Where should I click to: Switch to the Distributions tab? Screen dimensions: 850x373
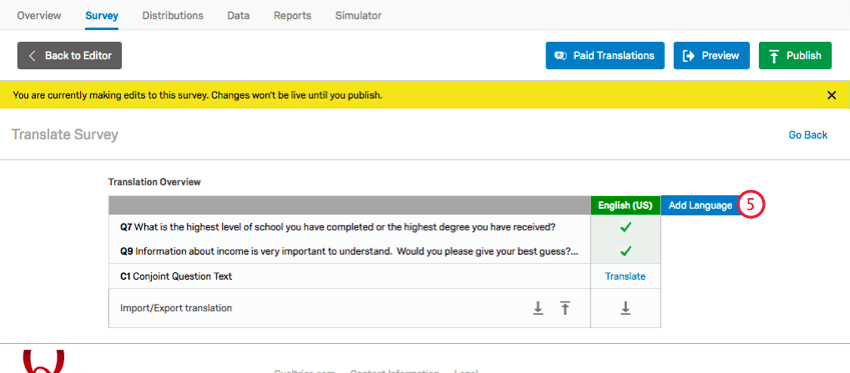click(172, 16)
